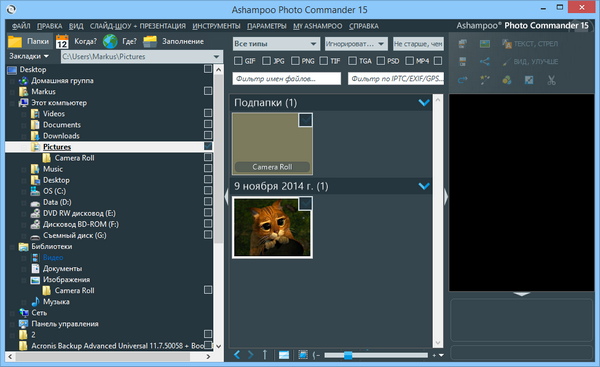This screenshot has height=367, width=600.
Task: Click the thumbnail view mode icon
Action: tap(284, 355)
